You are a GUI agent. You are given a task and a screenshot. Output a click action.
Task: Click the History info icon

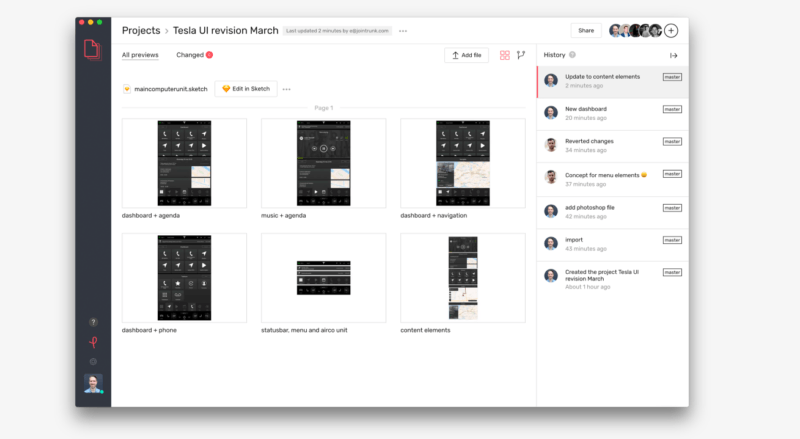point(572,55)
